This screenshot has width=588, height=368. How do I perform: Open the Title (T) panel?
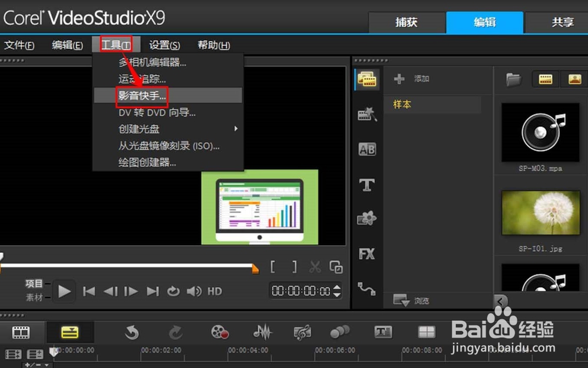pyautogui.click(x=367, y=185)
